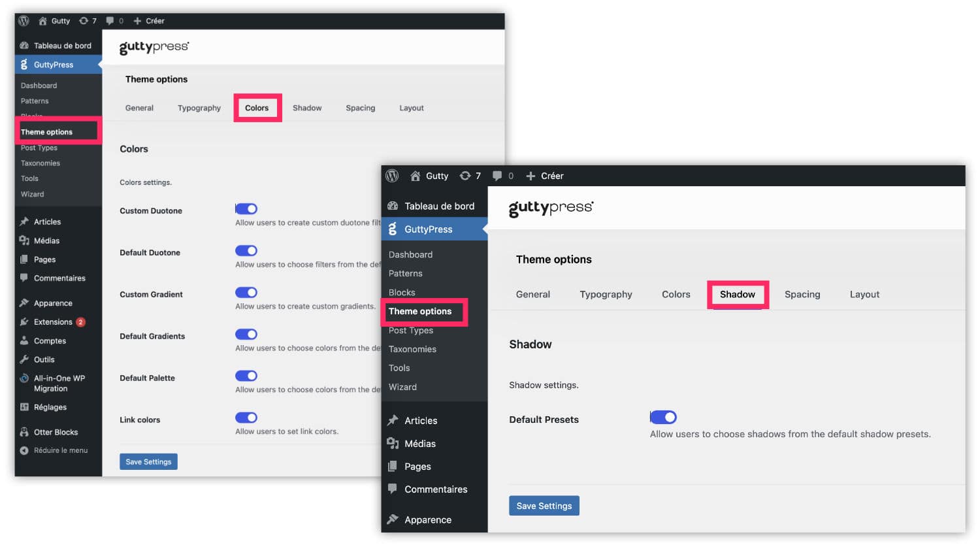Open Typography tab in back window
The image size is (980, 545).
[199, 108]
